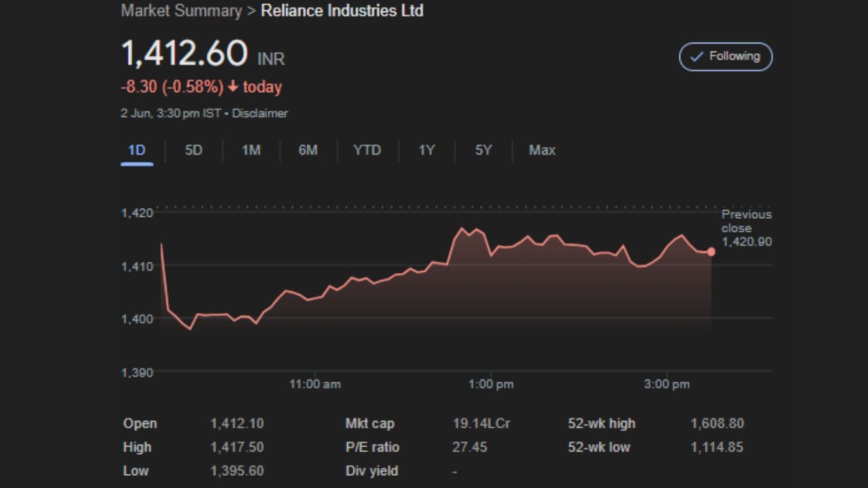Switch to the Max range tab
The width and height of the screenshot is (868, 488).
click(542, 150)
